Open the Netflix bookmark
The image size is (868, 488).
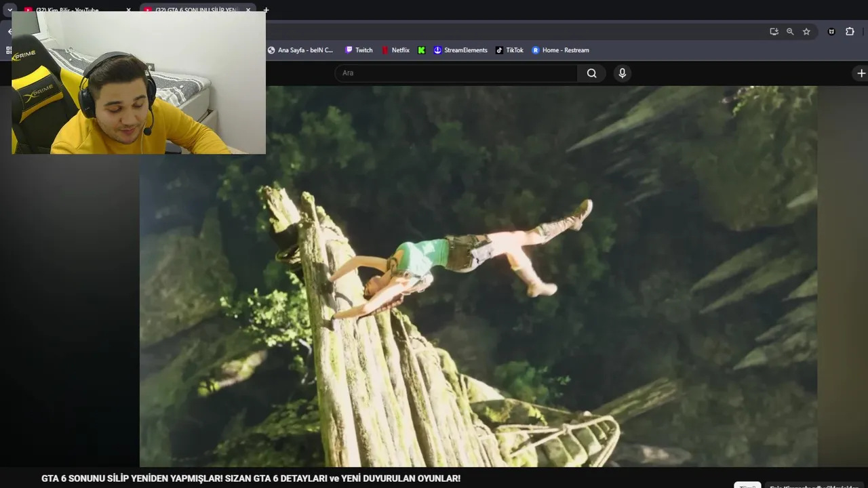pos(395,50)
